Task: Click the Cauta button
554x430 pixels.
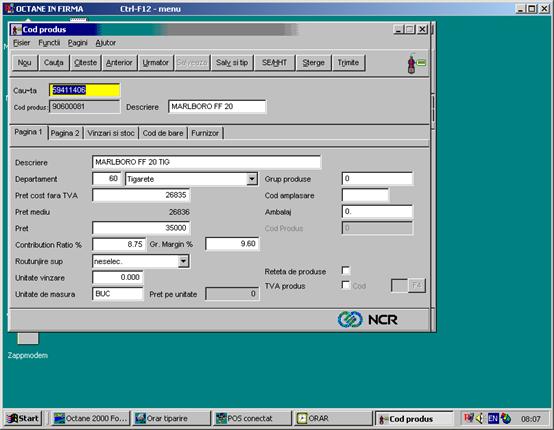Action: tap(54, 63)
